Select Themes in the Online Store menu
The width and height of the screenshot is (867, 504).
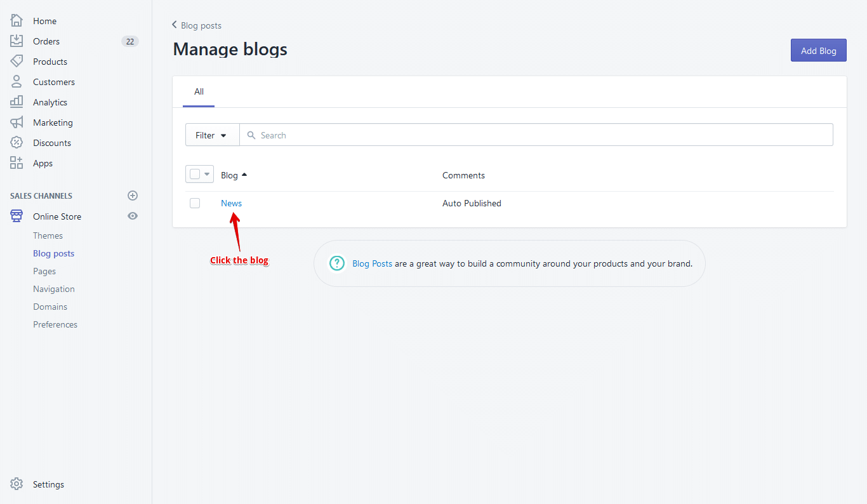48,235
